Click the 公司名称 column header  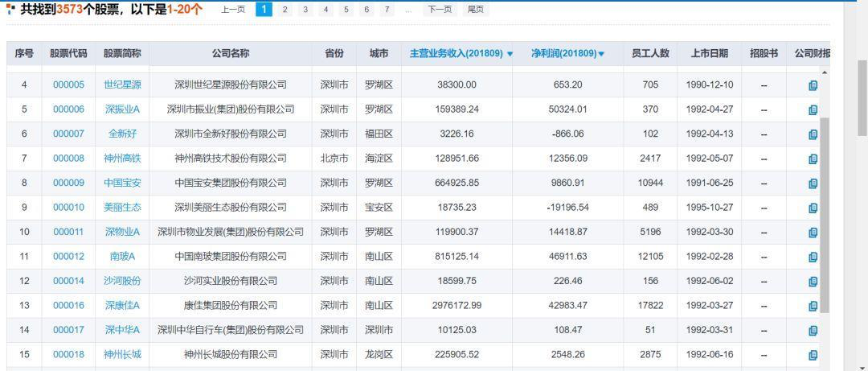tap(231, 53)
